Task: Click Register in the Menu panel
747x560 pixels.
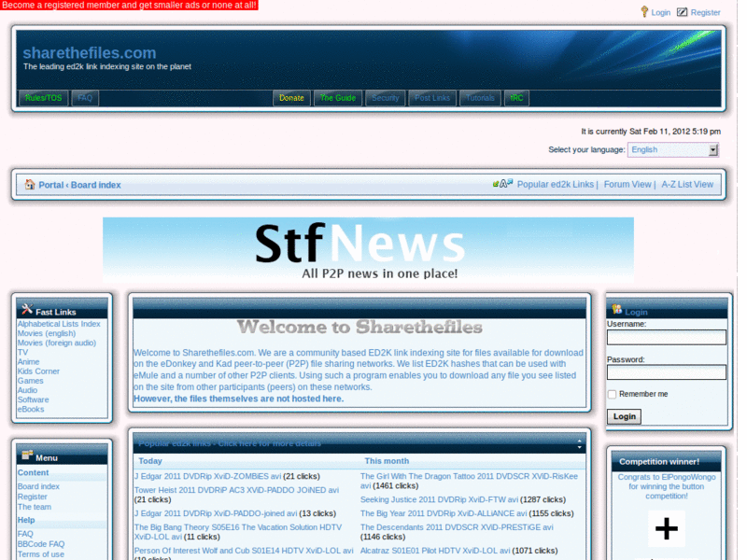Action: [x=33, y=497]
